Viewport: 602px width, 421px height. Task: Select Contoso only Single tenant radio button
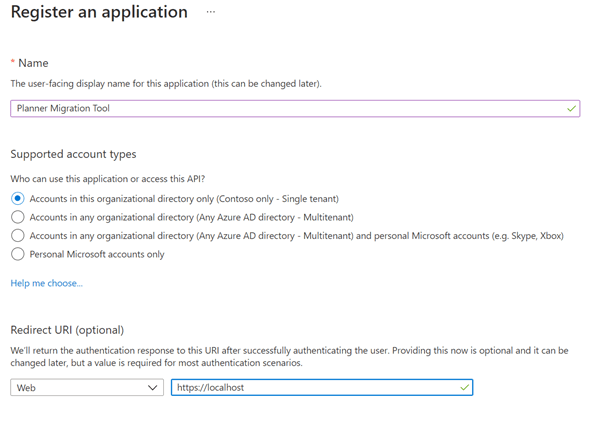[17, 198]
